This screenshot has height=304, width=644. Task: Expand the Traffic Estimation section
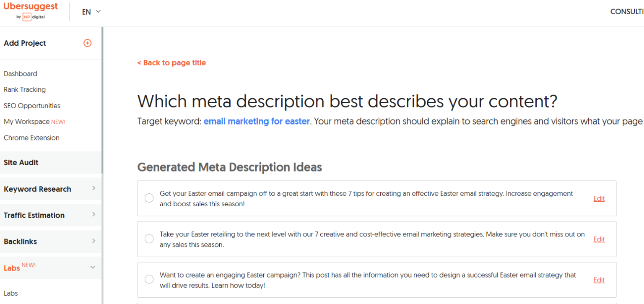coord(93,215)
